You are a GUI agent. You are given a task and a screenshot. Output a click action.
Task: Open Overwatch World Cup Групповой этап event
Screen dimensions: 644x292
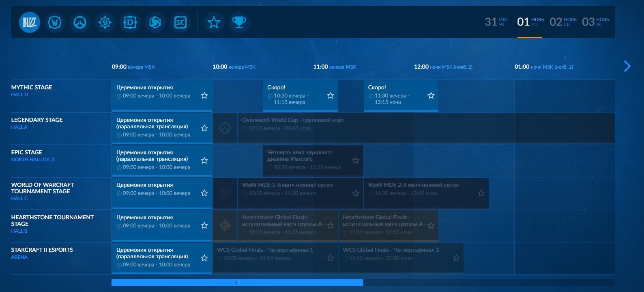426,128
